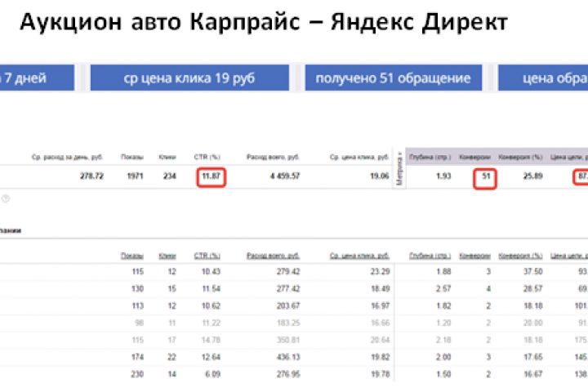Click the highlighted CTR value 11.87
This screenshot has height=392, width=588.
[x=212, y=176]
